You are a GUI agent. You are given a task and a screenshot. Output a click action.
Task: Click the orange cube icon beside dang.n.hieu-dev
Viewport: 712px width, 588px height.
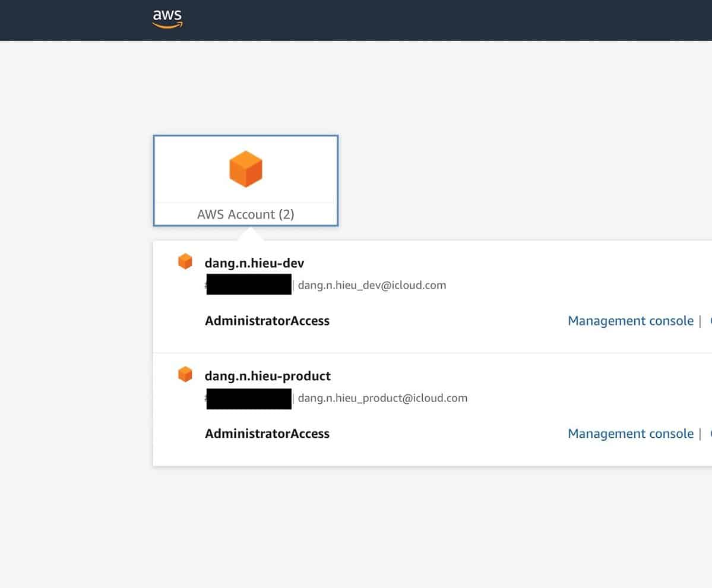point(185,261)
